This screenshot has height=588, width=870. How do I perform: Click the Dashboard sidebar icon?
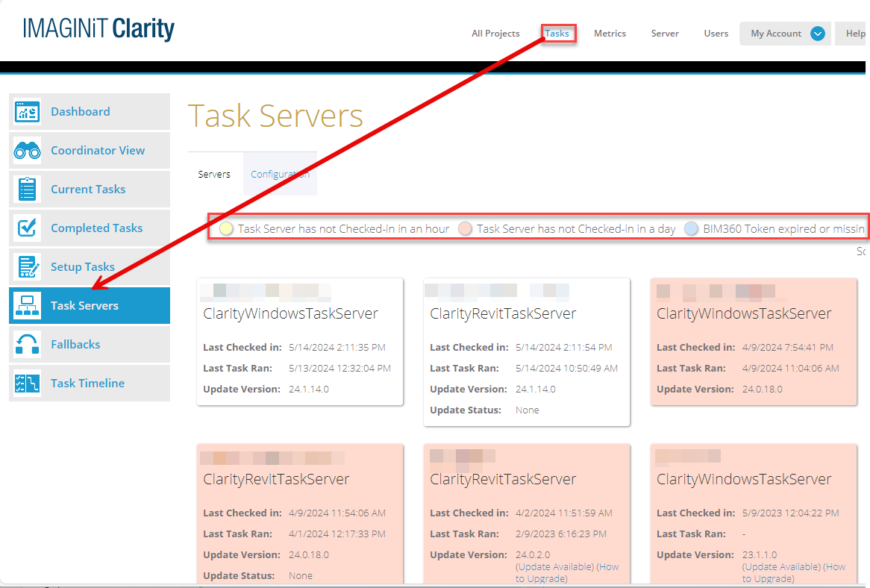(28, 112)
